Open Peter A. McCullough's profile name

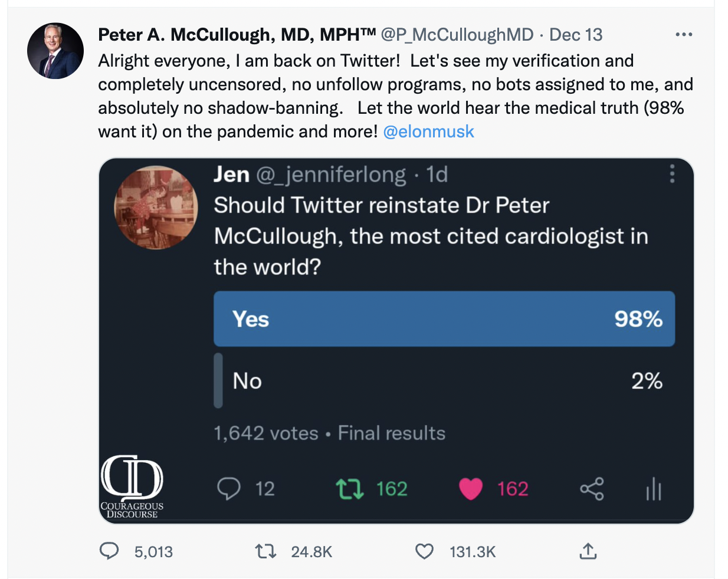click(237, 35)
